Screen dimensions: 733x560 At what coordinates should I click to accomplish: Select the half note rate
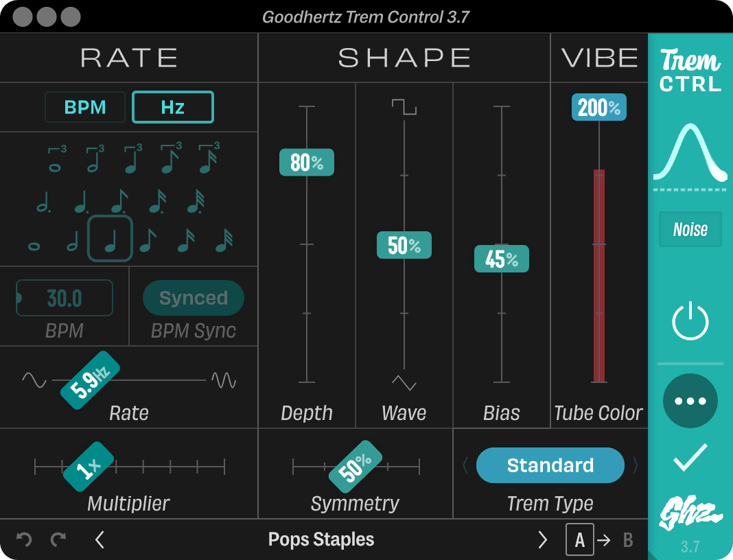pos(73,240)
